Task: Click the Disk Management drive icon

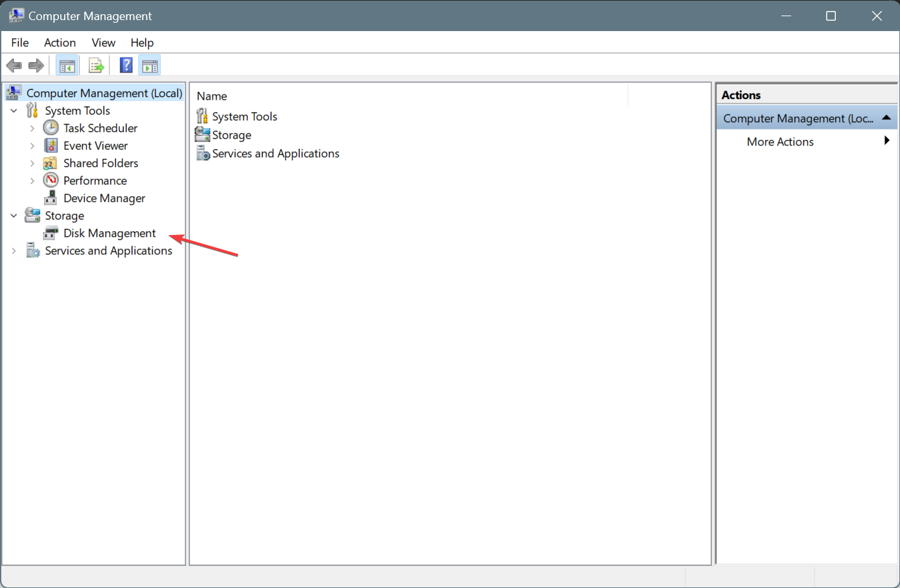Action: (x=51, y=232)
